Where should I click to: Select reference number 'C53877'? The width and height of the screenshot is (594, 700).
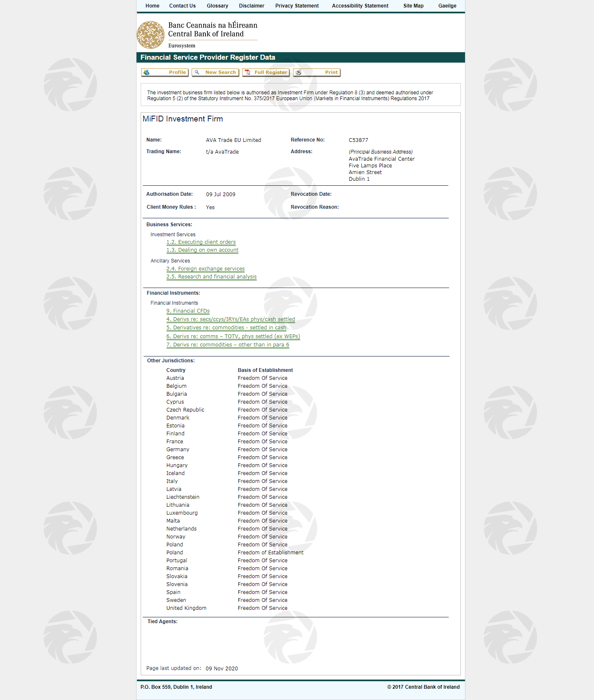click(x=359, y=140)
